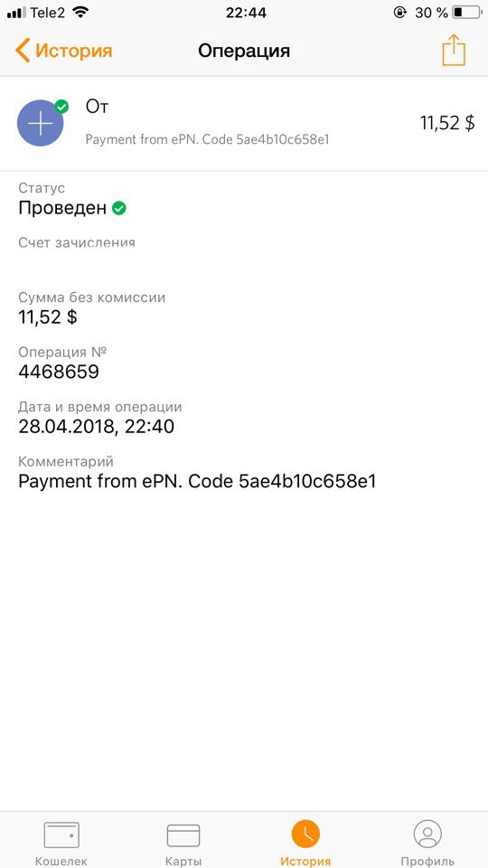
Task: Tap the share icon in top right
Action: click(454, 51)
